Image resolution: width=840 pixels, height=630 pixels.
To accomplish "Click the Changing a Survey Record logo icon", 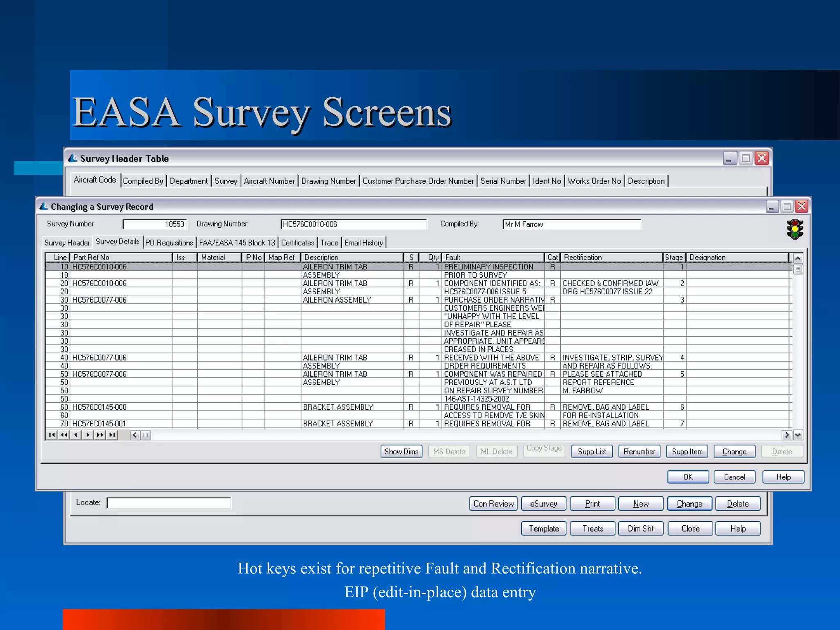I will click(x=43, y=206).
